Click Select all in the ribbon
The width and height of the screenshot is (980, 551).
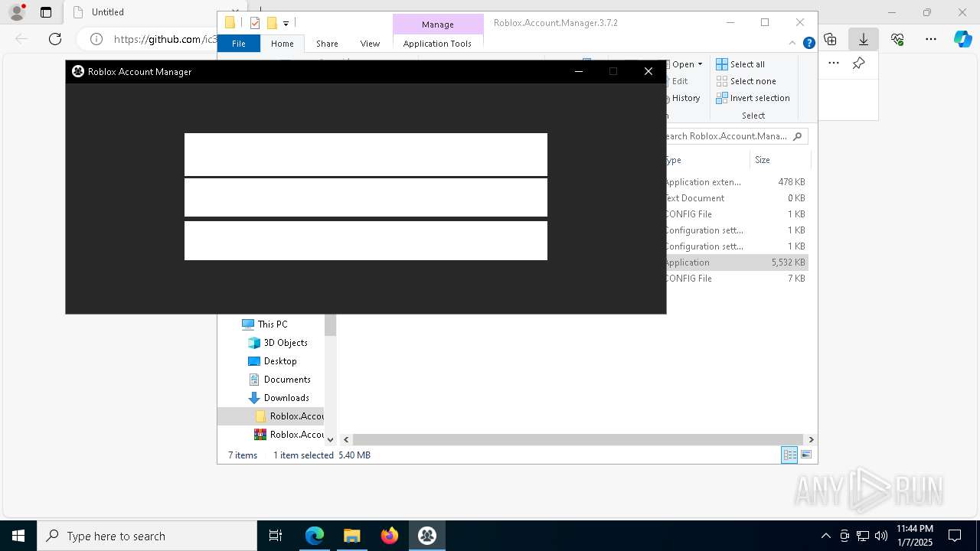(740, 64)
